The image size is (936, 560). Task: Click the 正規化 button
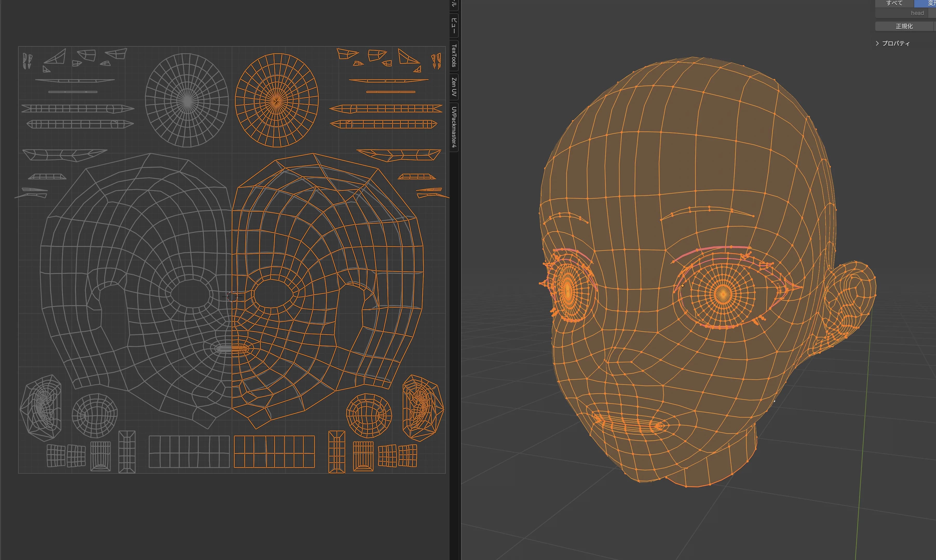tap(904, 26)
